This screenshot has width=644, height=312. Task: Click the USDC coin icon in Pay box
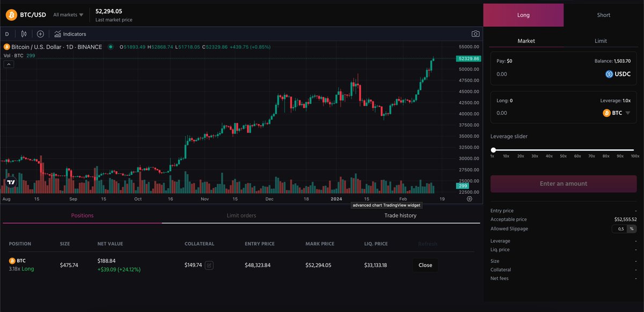coord(610,74)
